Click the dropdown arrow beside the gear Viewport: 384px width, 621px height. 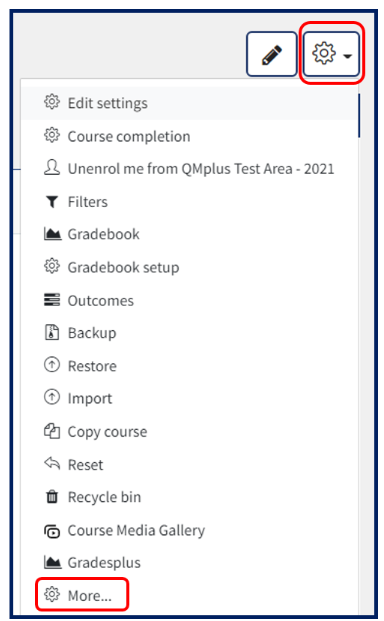coord(348,56)
